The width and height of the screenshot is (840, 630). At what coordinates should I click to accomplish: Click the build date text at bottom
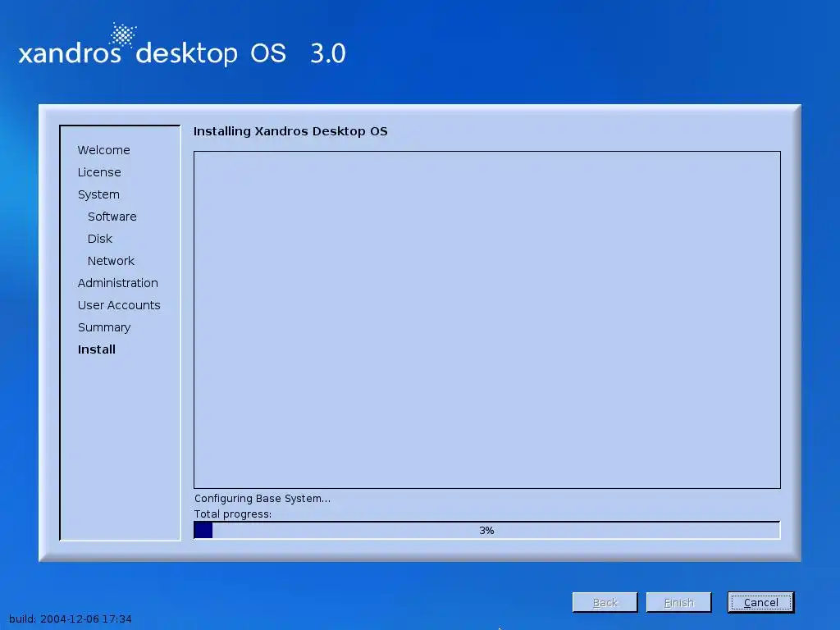tap(71, 619)
